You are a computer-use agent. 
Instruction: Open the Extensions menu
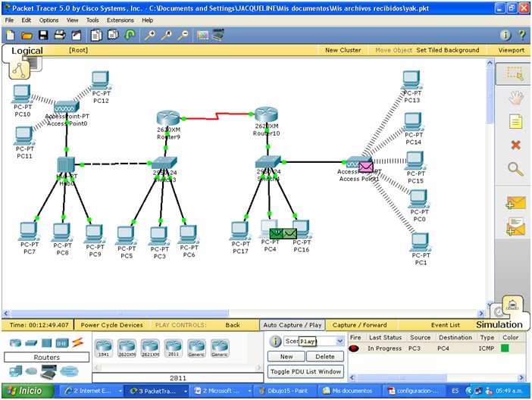(x=120, y=20)
